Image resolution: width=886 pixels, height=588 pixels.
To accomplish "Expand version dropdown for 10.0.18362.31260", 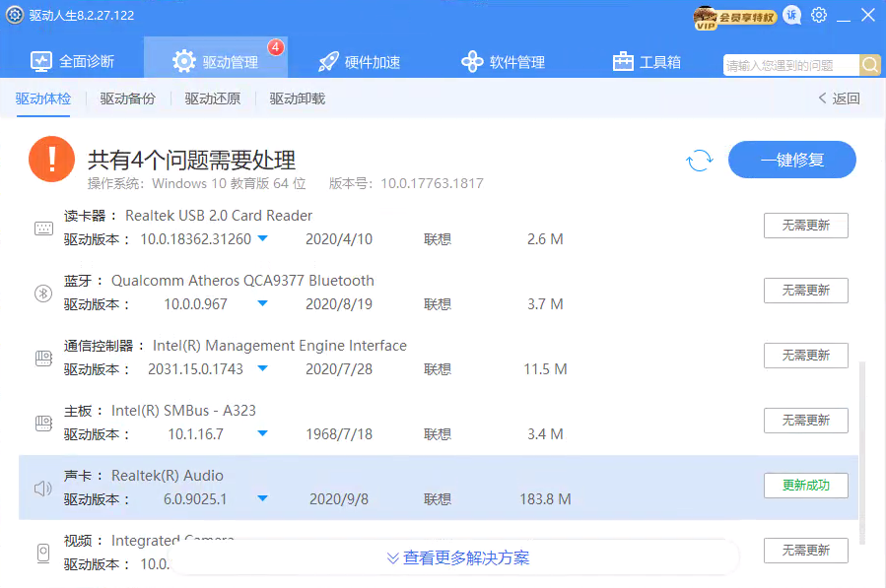I will [262, 238].
